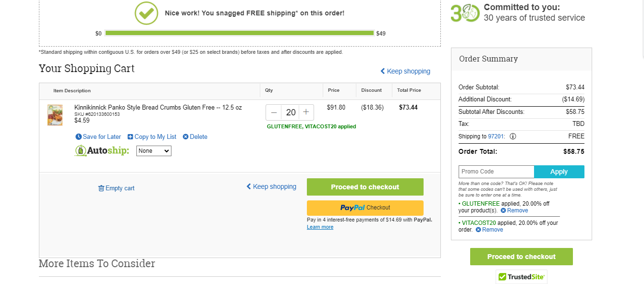Click the Promo Code input field
The width and height of the screenshot is (644, 284).
pos(497,172)
